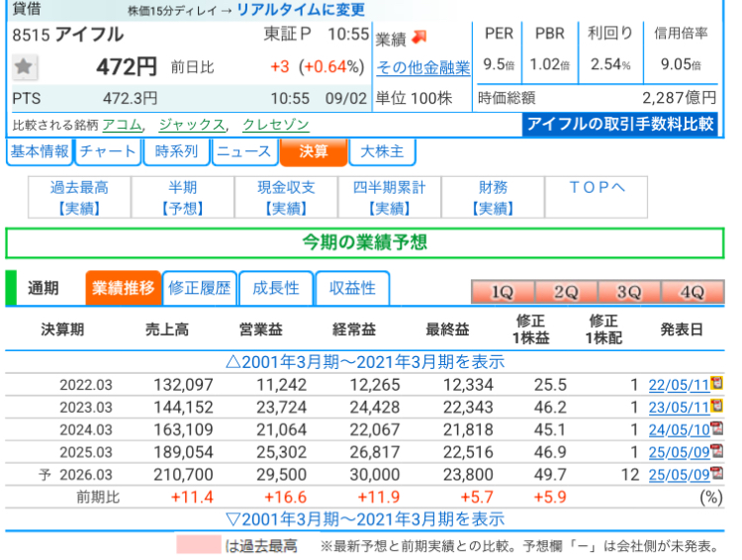Click the 2,287億円 market cap value
The image size is (742, 560).
pyautogui.click(x=680, y=98)
